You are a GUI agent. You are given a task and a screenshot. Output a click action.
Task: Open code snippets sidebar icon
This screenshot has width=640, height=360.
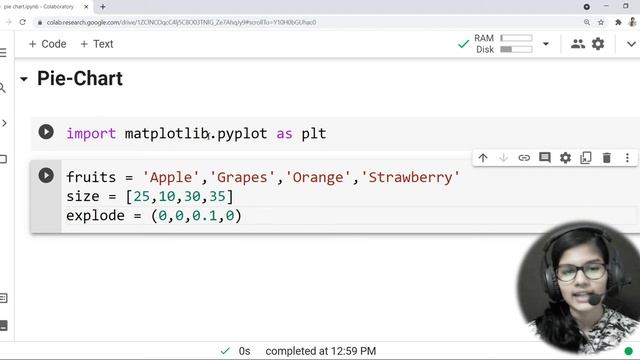4,123
